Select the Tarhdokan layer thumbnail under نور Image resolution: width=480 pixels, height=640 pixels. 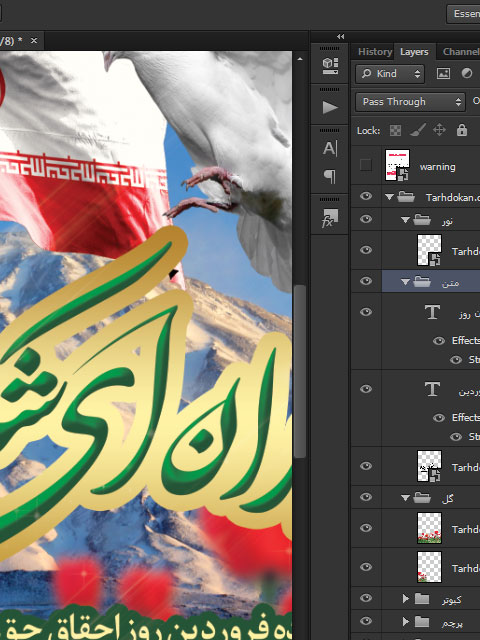point(429,250)
